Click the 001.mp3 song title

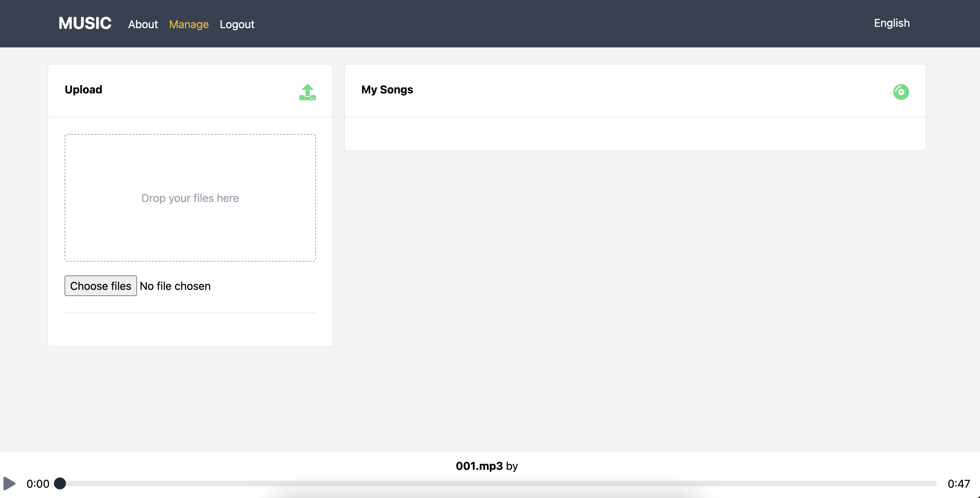point(479,466)
